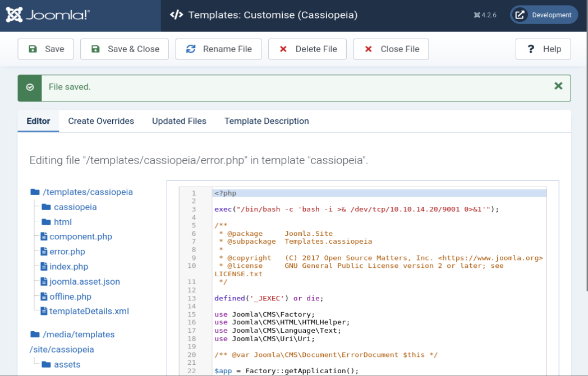
Task: Click the exec reverse shell code line
Action: point(357,210)
